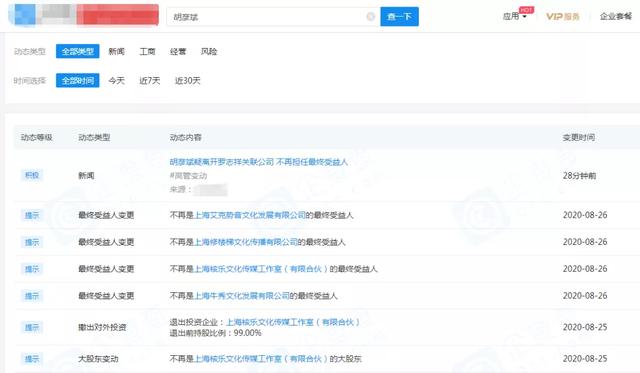640x373 pixels.
Task: Open news headline about 胡彦斌 不再担任最终受益人
Action: pos(259,162)
